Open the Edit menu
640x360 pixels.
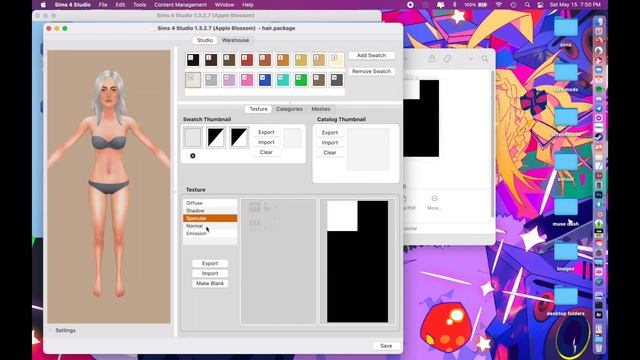(x=120, y=5)
